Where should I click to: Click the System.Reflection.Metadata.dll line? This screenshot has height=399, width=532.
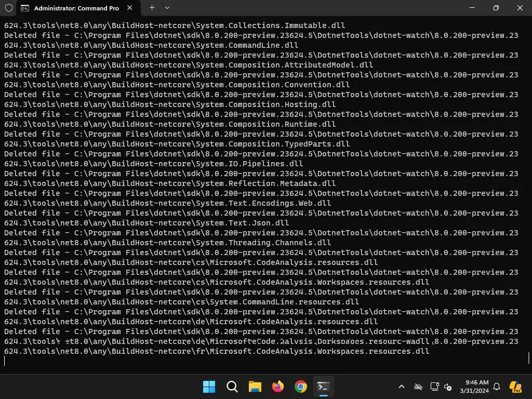[x=170, y=183]
